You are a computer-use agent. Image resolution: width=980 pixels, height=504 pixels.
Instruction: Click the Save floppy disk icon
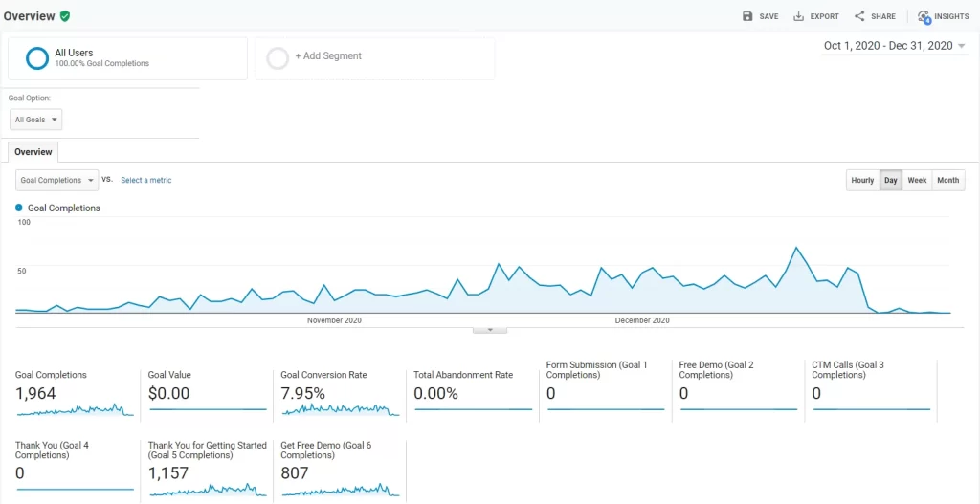click(747, 16)
